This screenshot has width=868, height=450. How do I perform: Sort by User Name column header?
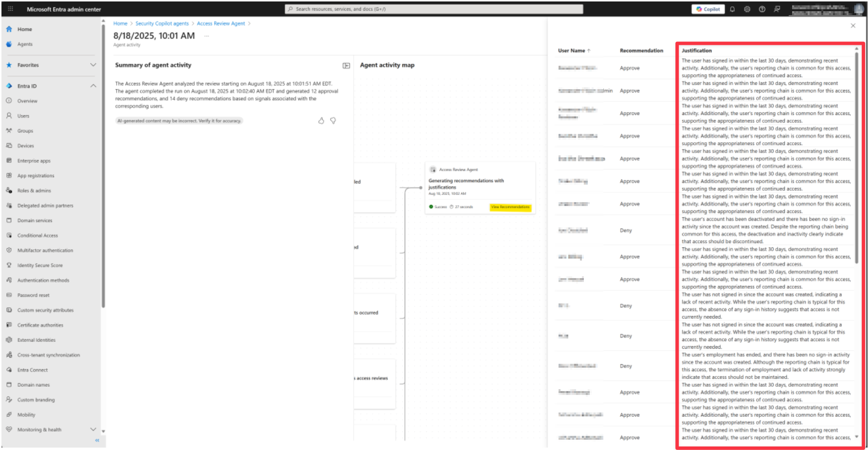(574, 51)
